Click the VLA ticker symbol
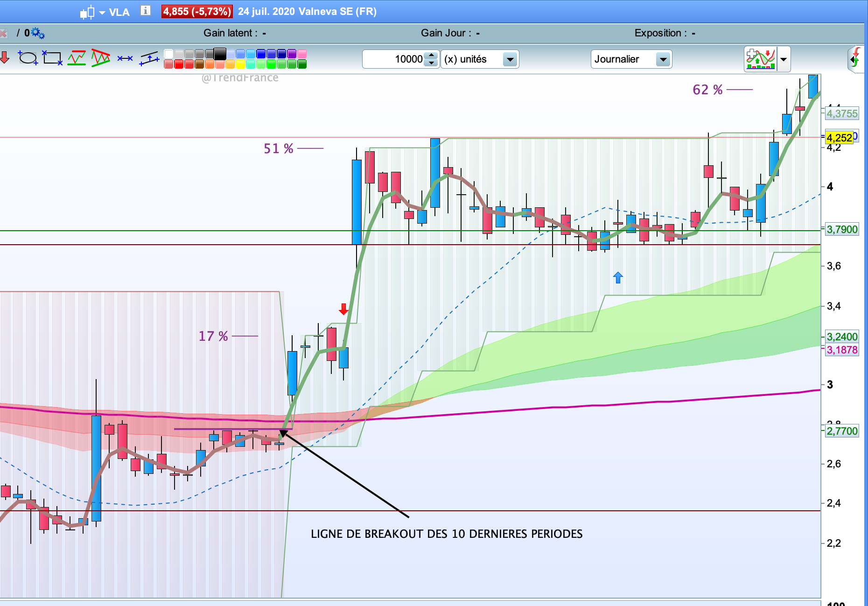Screen dimensions: 868x606 click(119, 12)
